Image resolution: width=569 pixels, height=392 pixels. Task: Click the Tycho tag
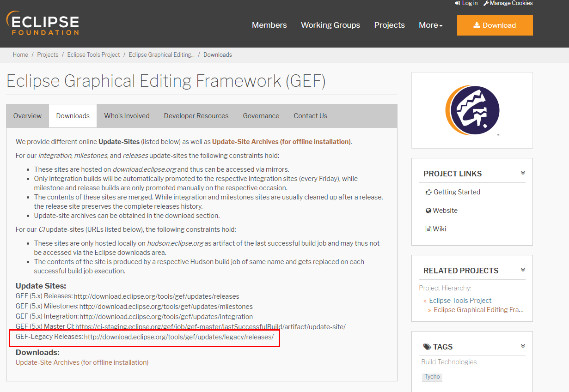point(432,377)
